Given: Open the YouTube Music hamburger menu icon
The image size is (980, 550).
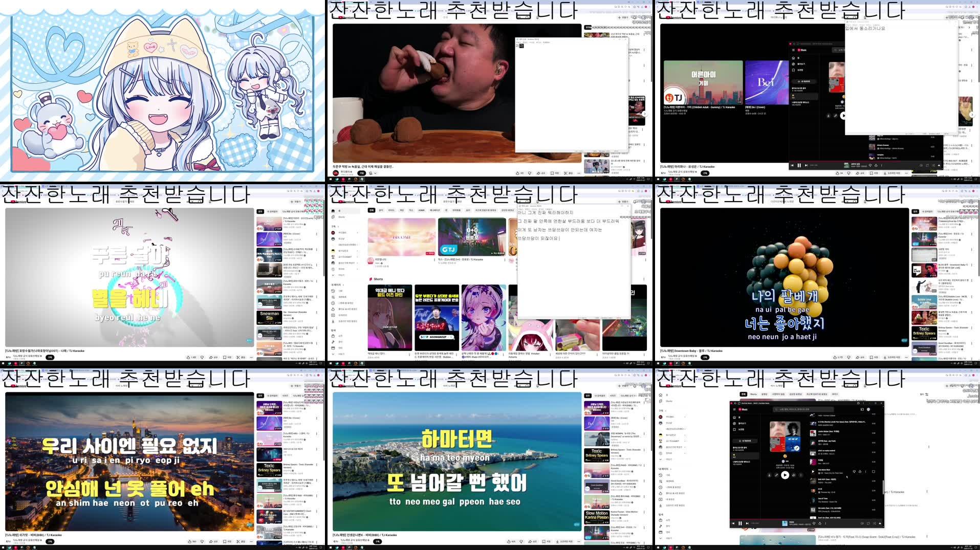Looking at the screenshot, I should [x=734, y=409].
